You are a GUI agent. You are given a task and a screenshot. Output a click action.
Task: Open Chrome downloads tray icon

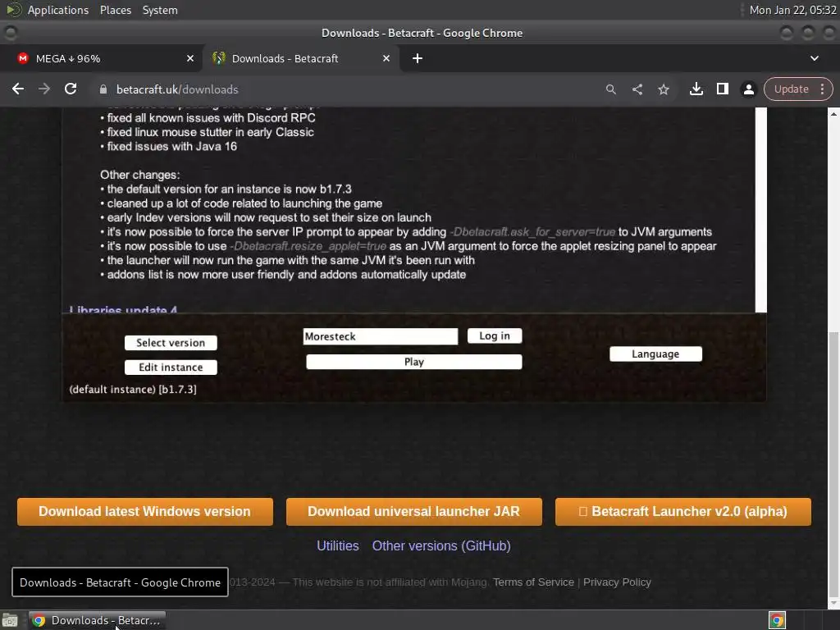696,89
